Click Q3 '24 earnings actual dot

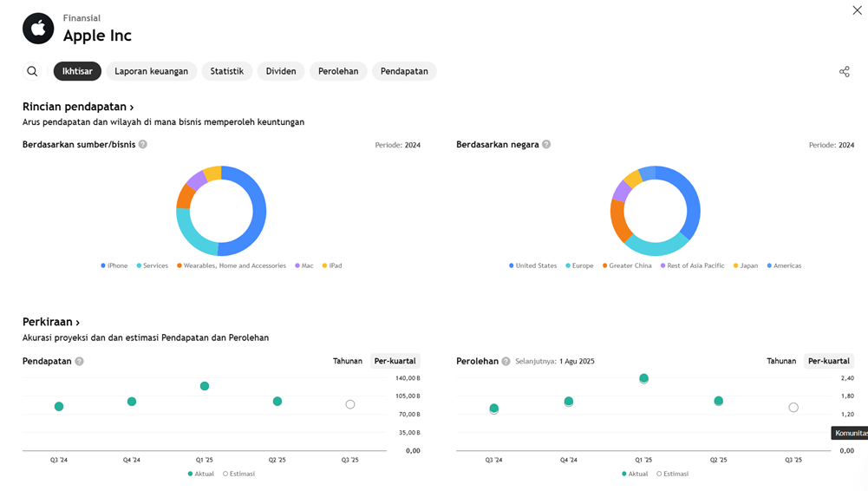493,408
